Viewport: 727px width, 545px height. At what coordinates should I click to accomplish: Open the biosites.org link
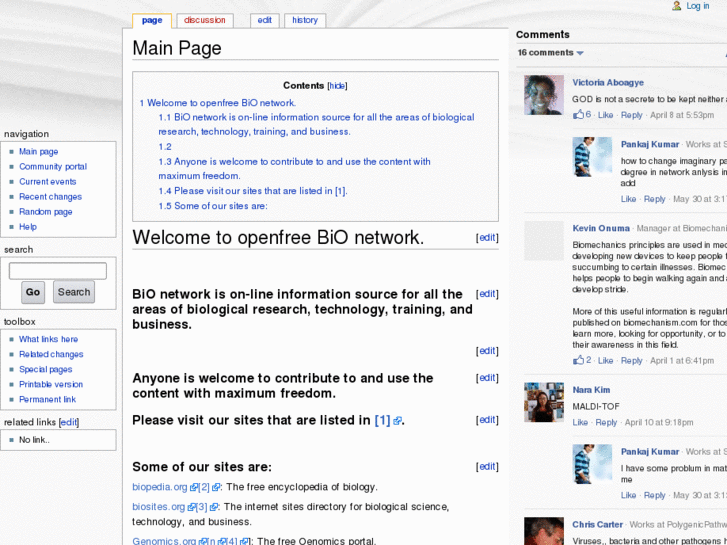point(159,507)
